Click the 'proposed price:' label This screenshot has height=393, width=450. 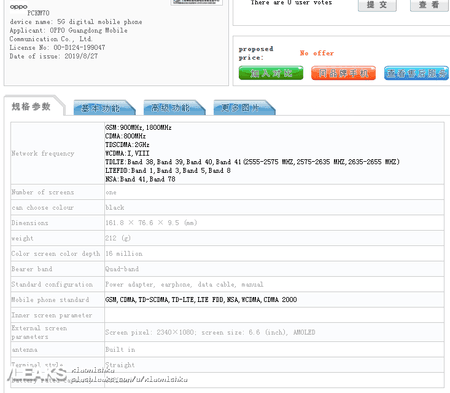coord(256,53)
